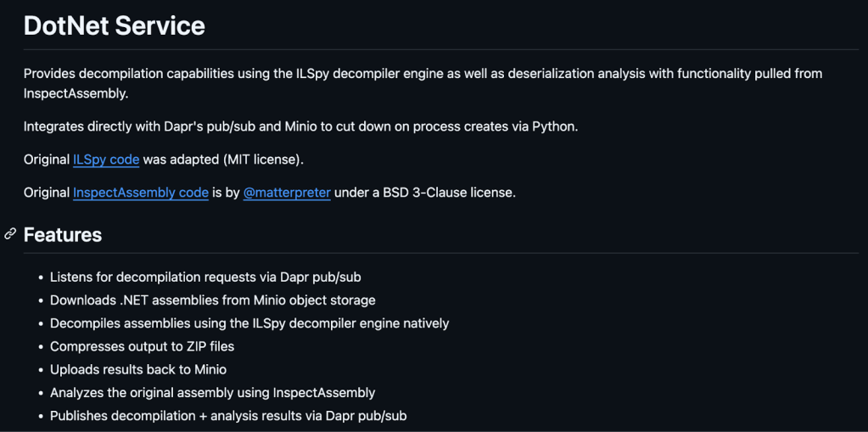Viewport: 868px width, 432px height.
Task: Click the 'Downloads .NET assemblies' bullet item
Action: click(212, 300)
